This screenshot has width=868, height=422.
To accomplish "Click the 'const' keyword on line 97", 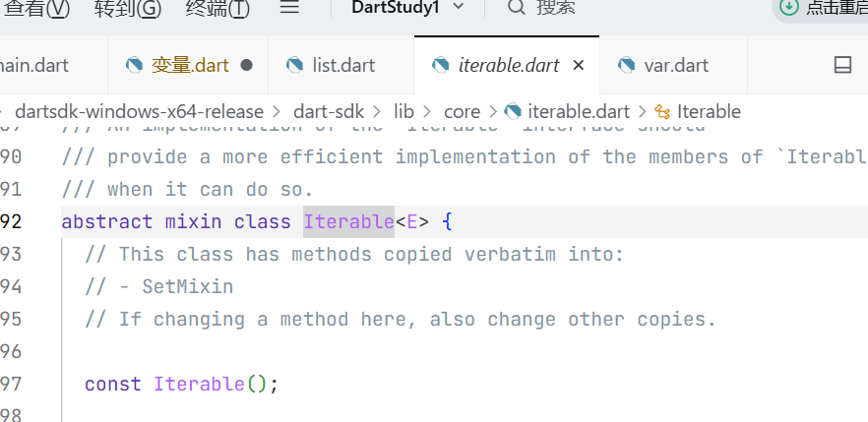I will (x=113, y=385).
